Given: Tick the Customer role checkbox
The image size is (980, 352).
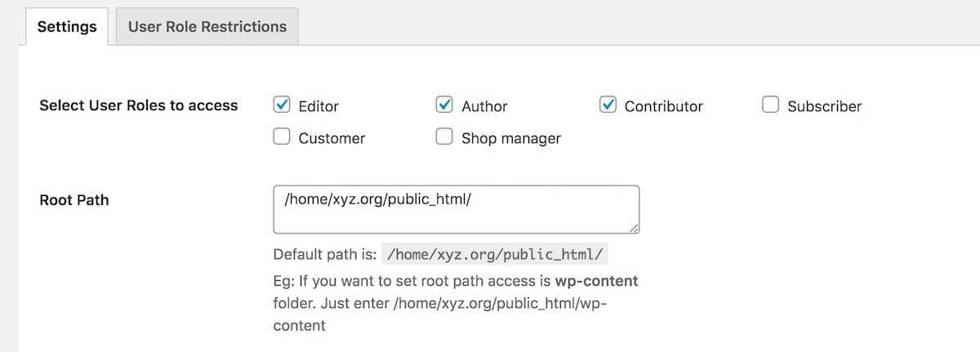Looking at the screenshot, I should pos(282,136).
